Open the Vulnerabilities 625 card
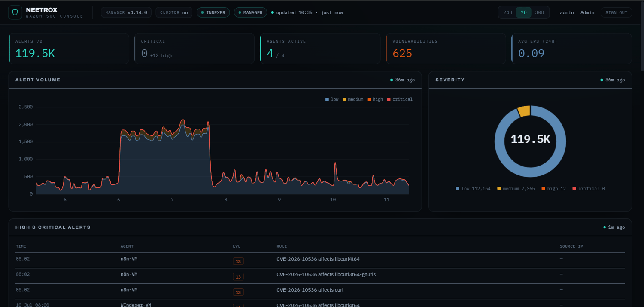The image size is (644, 307). coord(446,49)
